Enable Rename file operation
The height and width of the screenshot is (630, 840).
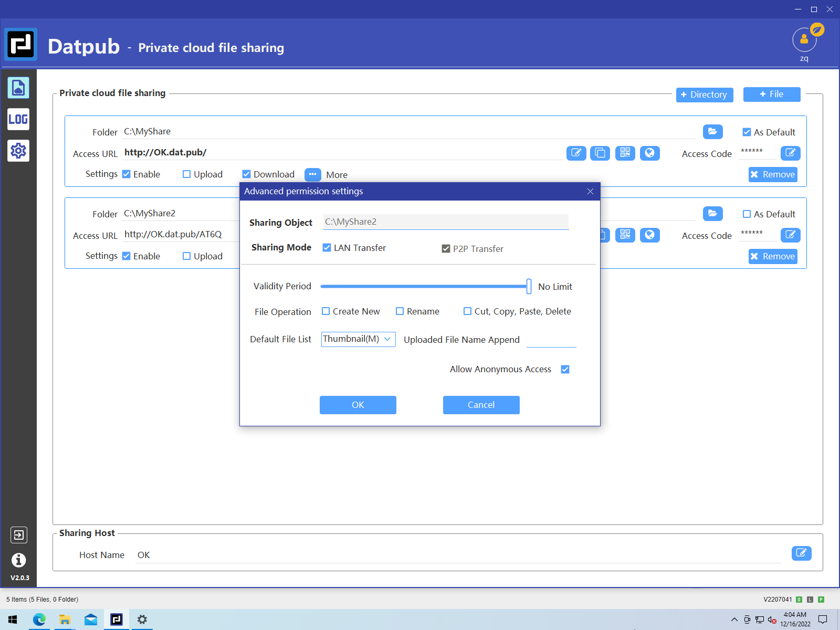click(400, 311)
